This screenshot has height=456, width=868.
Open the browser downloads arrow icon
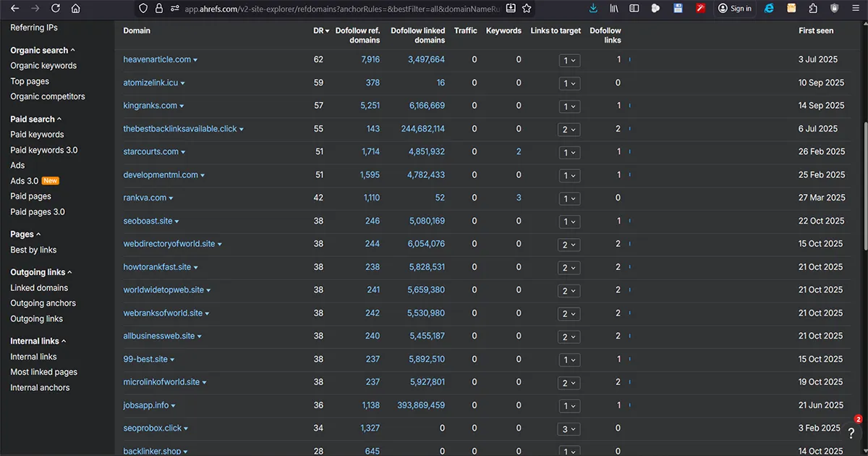[593, 9]
